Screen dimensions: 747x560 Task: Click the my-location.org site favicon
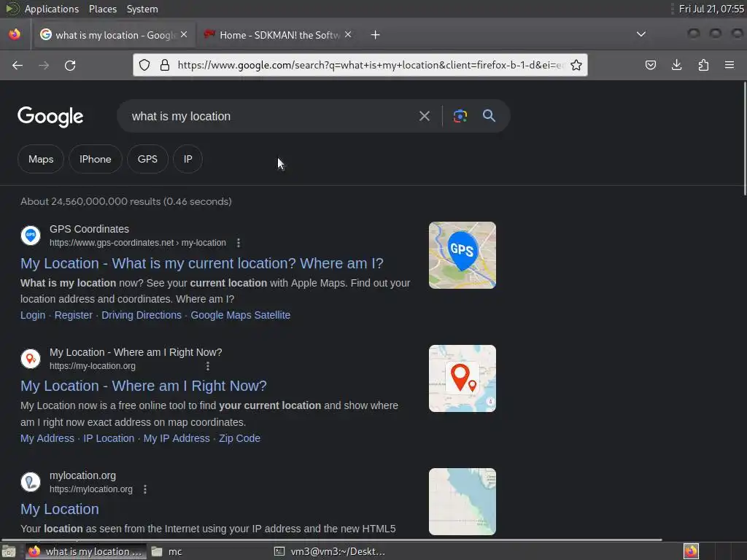coord(31,359)
